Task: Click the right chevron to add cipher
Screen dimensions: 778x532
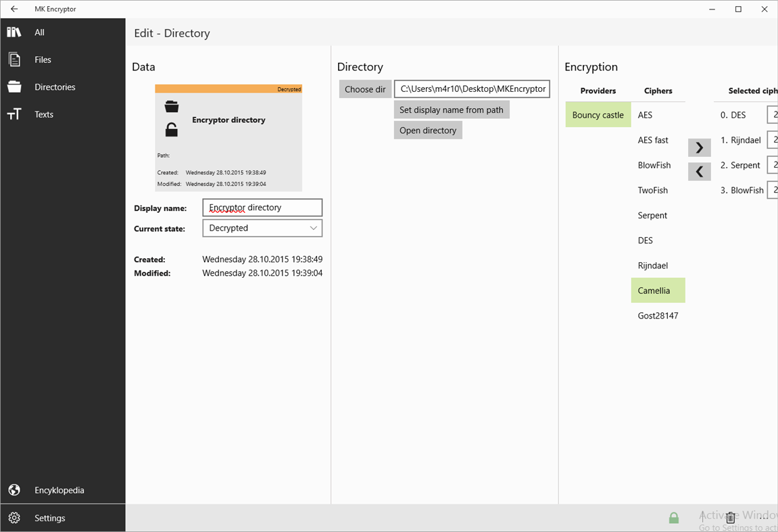Action: pos(699,147)
